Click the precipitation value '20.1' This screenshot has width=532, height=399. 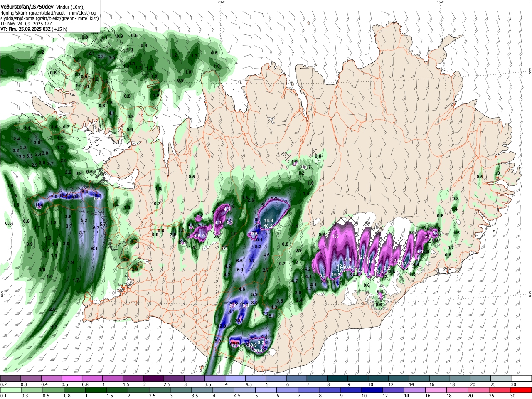239,321
